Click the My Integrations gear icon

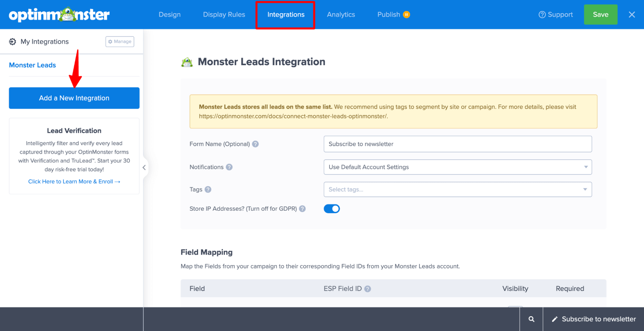pyautogui.click(x=13, y=42)
